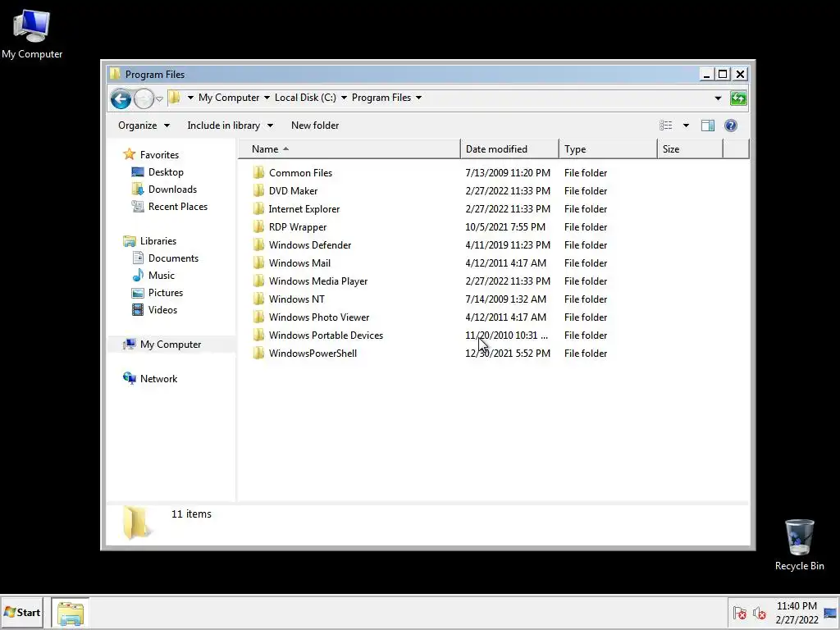Click date 10/5/2021 7:55 PM
This screenshot has height=630, width=840.
pos(505,226)
